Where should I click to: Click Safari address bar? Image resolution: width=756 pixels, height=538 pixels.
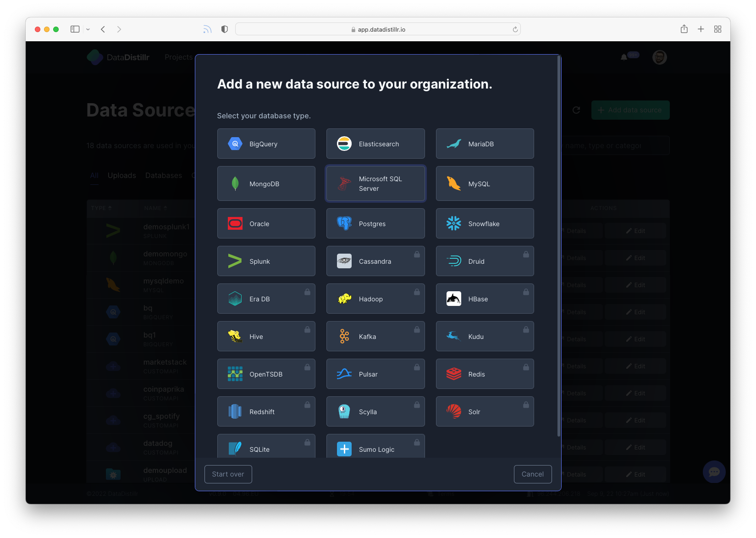(x=378, y=29)
